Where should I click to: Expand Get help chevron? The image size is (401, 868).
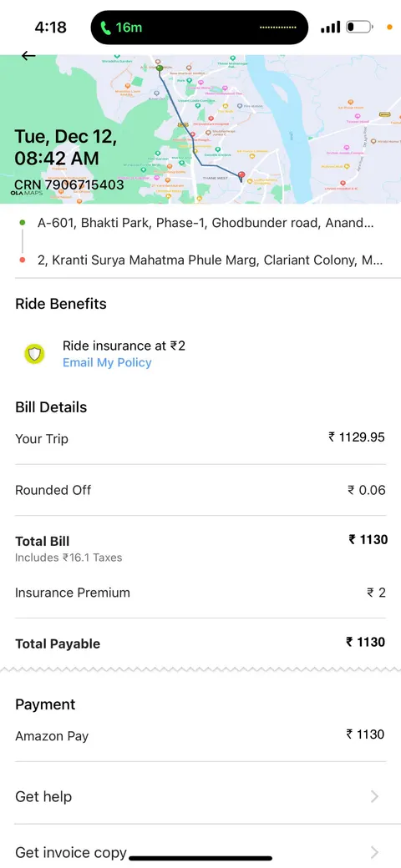click(374, 796)
